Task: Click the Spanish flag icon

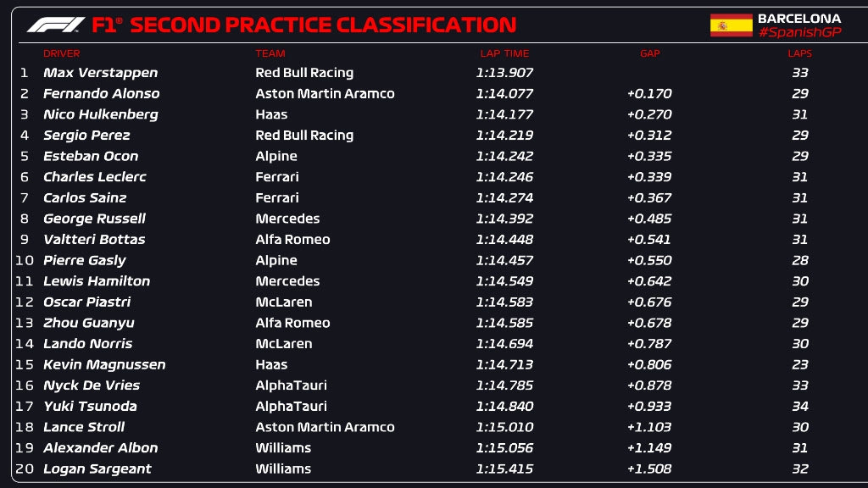Action: [x=731, y=25]
